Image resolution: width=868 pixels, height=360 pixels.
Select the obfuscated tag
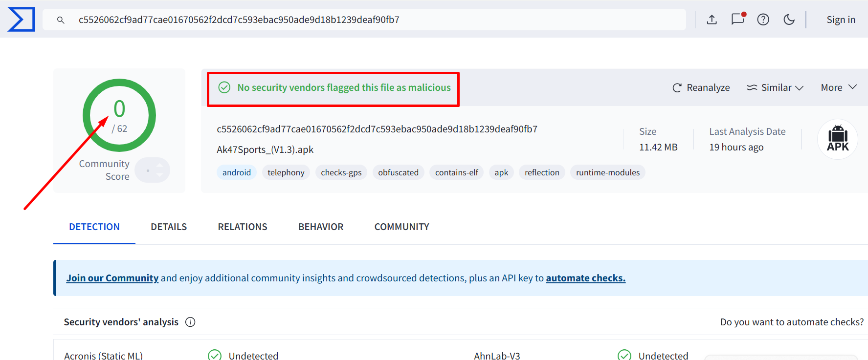coord(399,172)
